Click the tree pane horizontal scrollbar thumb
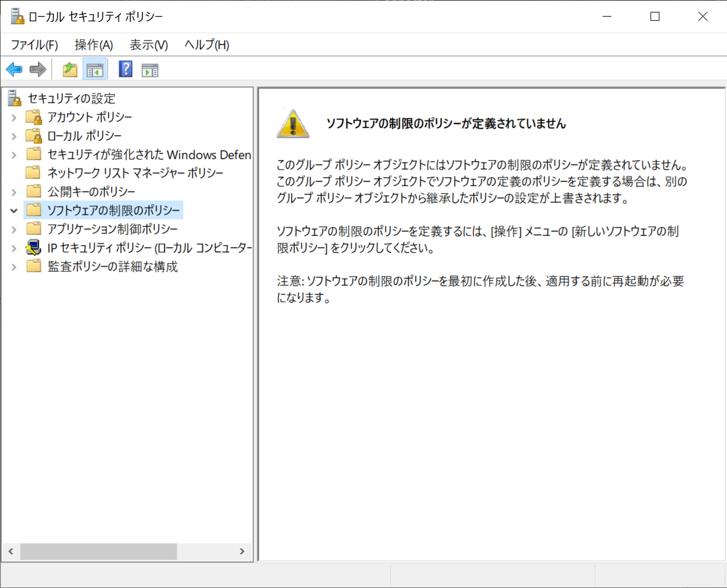 (98, 551)
